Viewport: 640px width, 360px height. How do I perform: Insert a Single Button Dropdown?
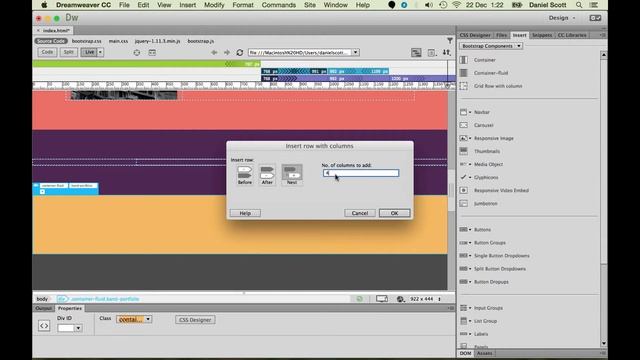point(502,256)
